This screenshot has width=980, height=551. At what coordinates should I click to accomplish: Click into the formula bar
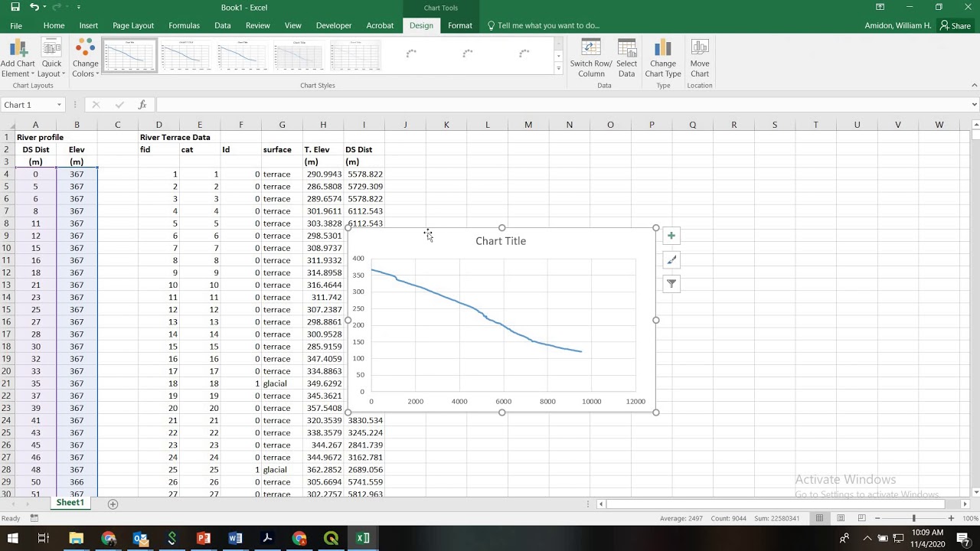coord(561,105)
